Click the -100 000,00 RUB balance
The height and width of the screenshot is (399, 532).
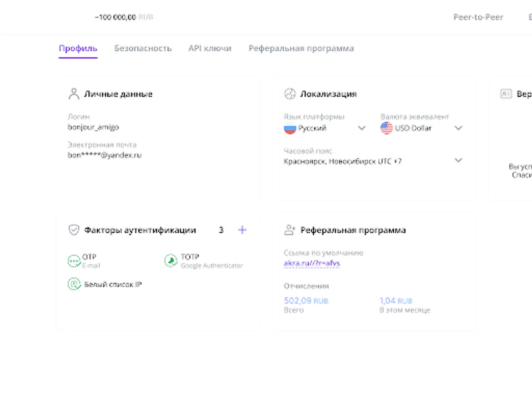pos(124,17)
